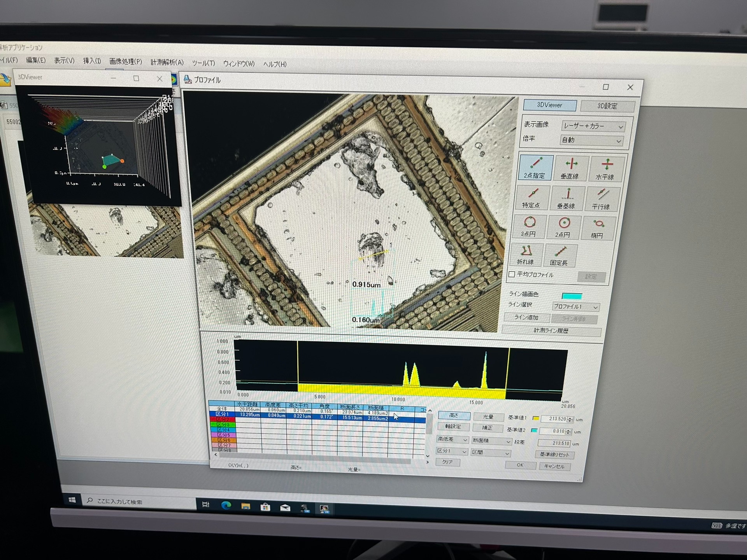
Task: Open the 表示画像 レーザー+カラー dropdown
Action: (x=593, y=126)
